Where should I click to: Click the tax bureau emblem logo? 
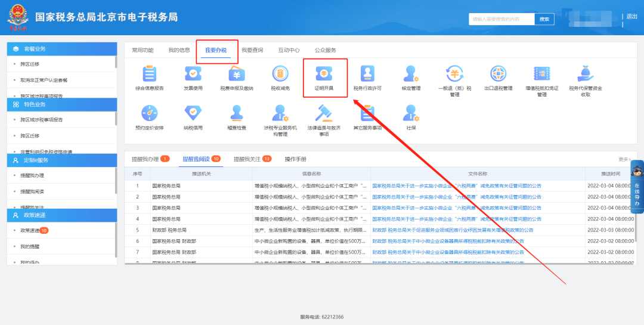pos(17,18)
